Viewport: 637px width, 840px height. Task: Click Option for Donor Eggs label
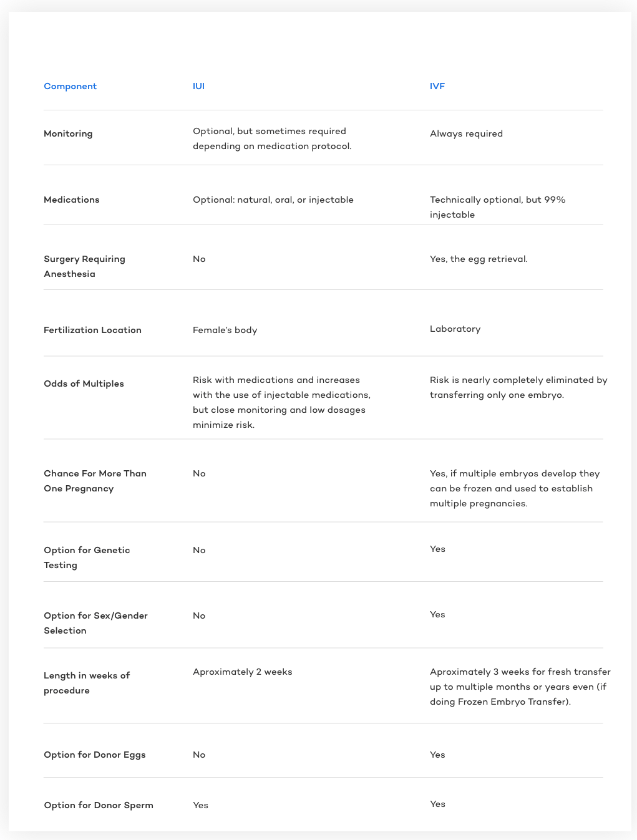(95, 755)
